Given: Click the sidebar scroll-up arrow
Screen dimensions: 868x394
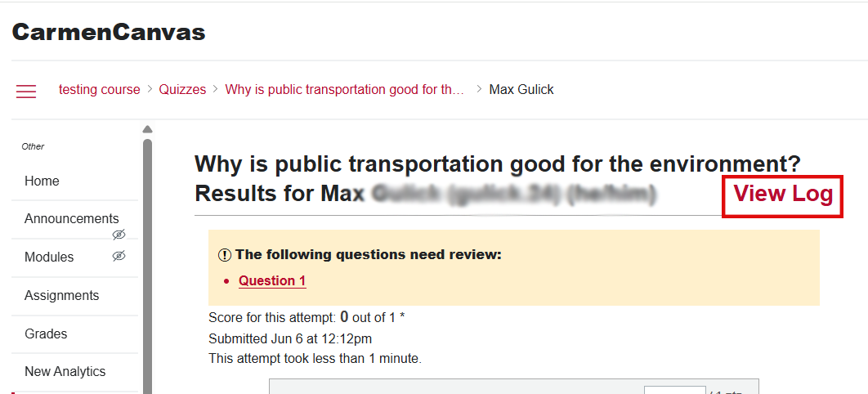Looking at the screenshot, I should [x=147, y=129].
